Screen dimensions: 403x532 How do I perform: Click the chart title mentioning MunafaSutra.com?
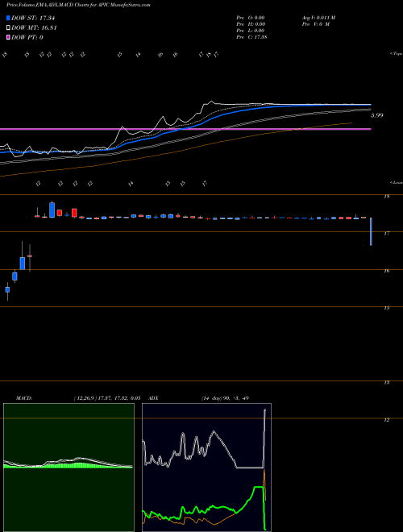(78, 5)
